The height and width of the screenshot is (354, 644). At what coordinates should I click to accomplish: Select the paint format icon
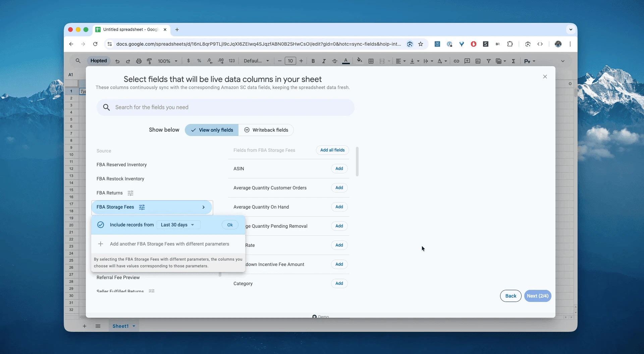point(149,61)
